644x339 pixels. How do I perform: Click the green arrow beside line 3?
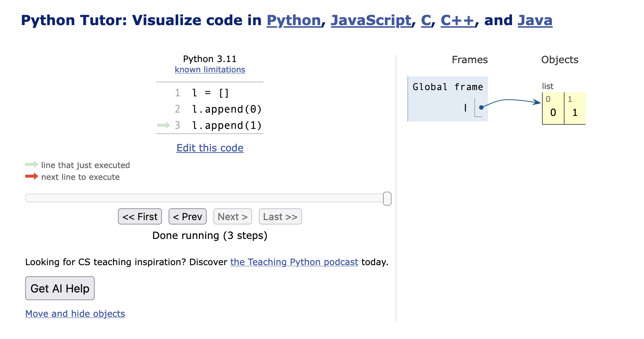164,125
